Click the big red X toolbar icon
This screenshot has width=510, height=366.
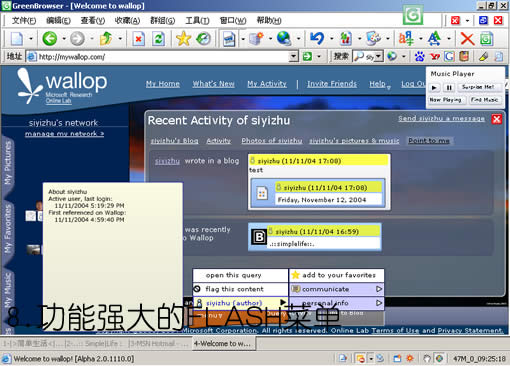(467, 39)
